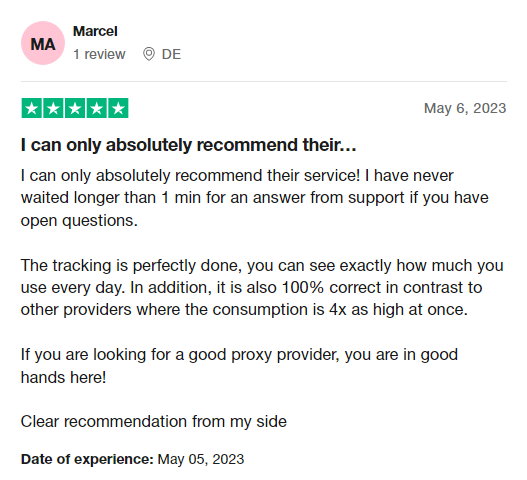Click the fourth green rating star
The height and width of the screenshot is (480, 527).
(x=96, y=108)
